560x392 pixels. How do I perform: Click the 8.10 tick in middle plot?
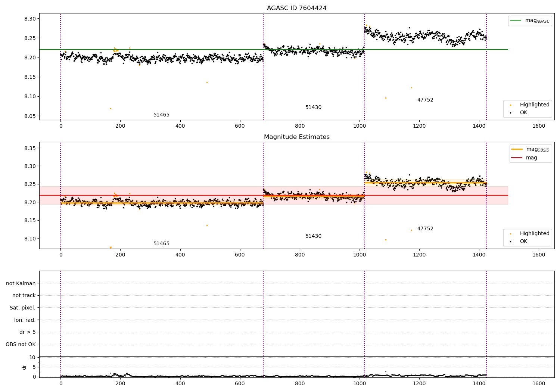point(30,239)
